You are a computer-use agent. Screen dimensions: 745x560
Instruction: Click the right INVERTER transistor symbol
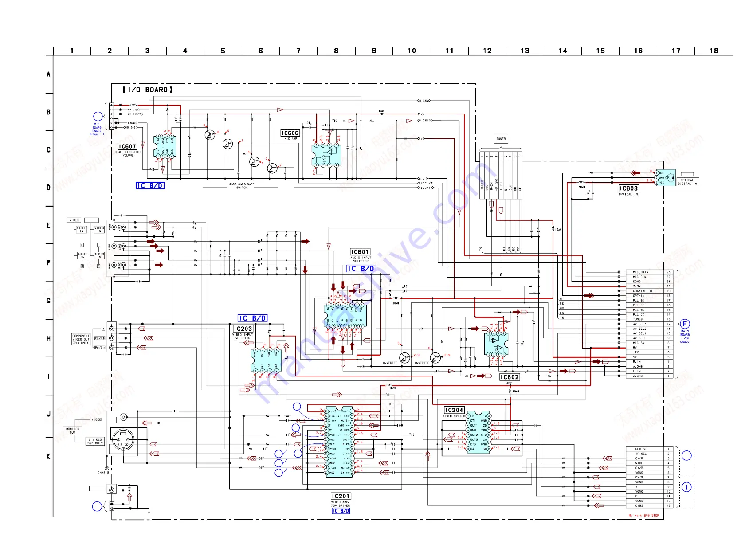click(x=435, y=358)
